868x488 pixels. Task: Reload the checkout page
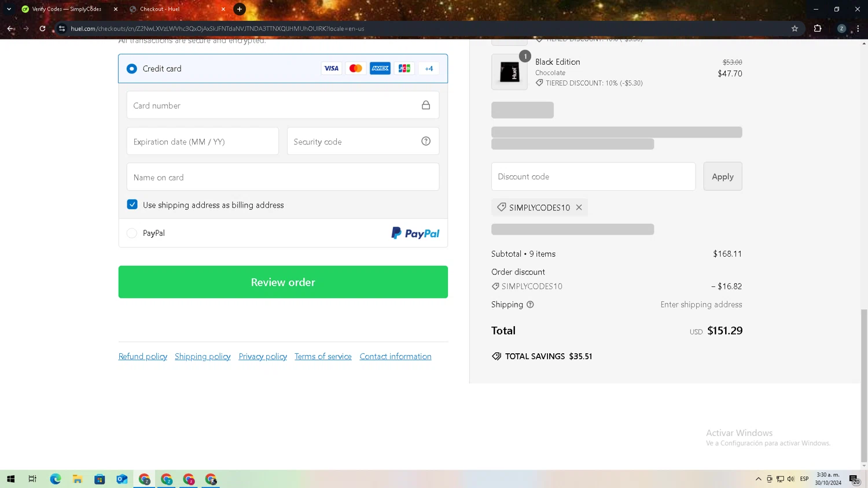[x=42, y=28]
